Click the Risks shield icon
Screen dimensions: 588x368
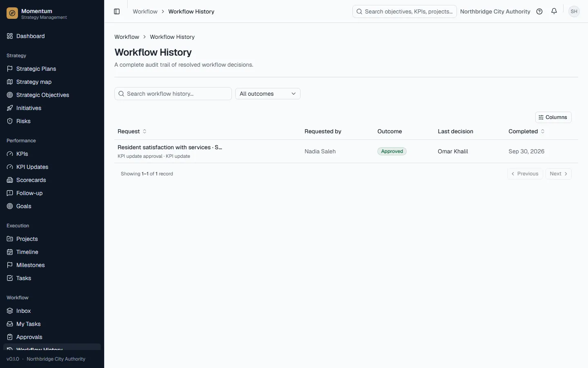[10, 121]
